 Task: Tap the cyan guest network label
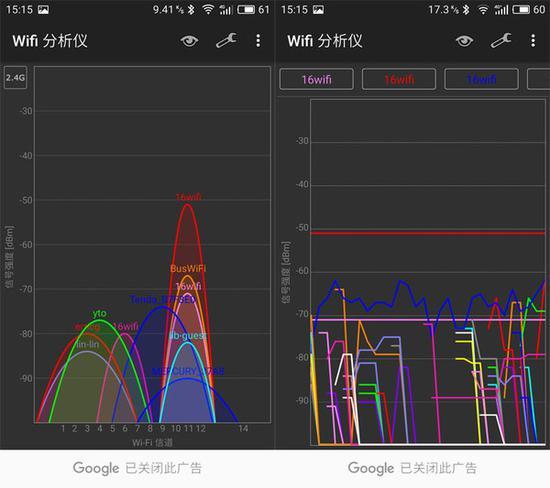(188, 336)
